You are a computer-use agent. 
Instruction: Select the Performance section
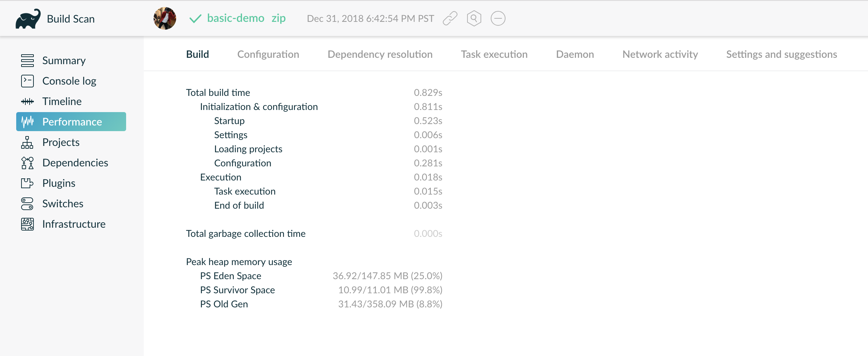(x=72, y=122)
